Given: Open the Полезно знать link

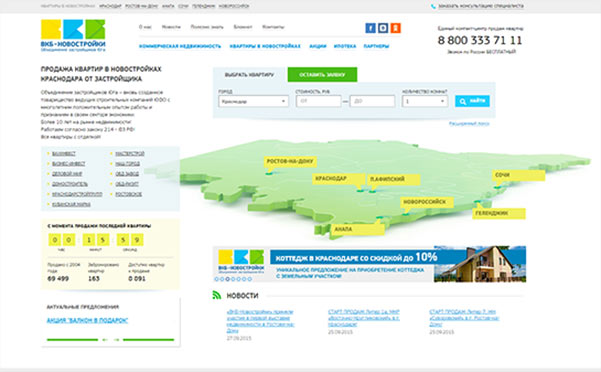Looking at the screenshot, I should (x=207, y=27).
